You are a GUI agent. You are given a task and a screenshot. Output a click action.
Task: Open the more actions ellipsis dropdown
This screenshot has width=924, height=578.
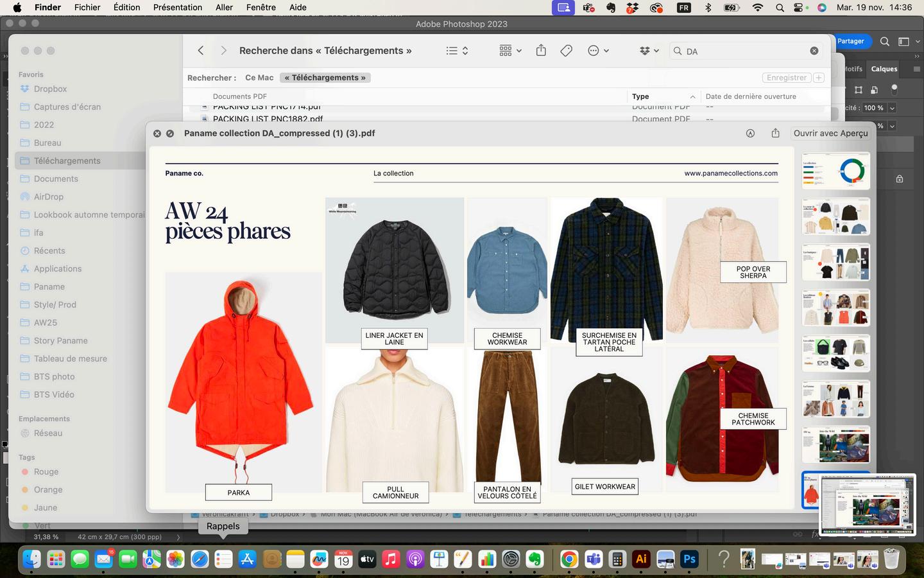click(x=599, y=51)
